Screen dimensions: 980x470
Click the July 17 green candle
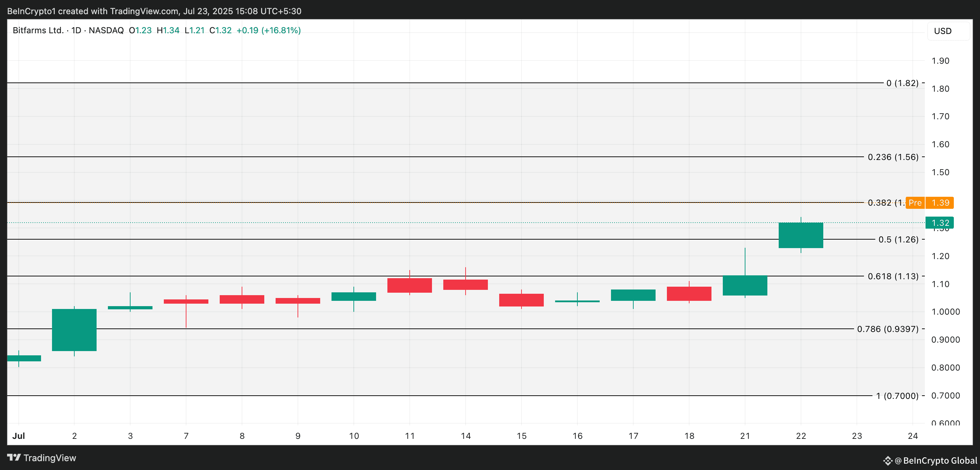(633, 295)
